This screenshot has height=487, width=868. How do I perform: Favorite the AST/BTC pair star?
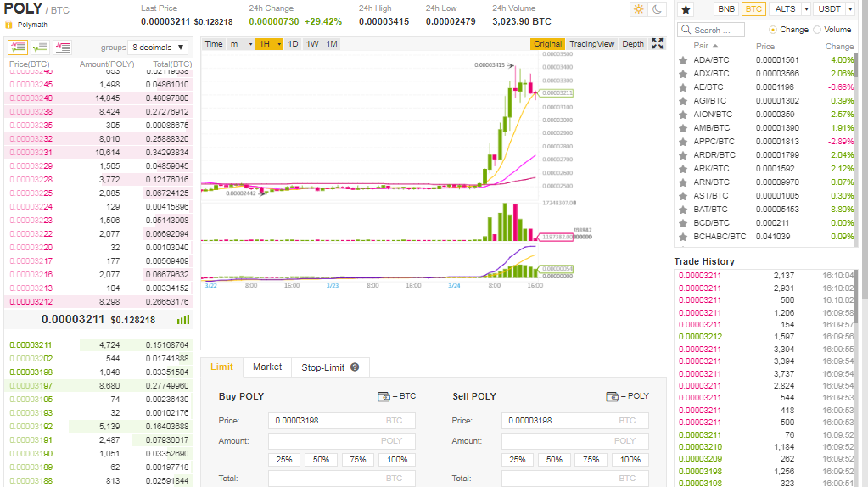tap(683, 196)
